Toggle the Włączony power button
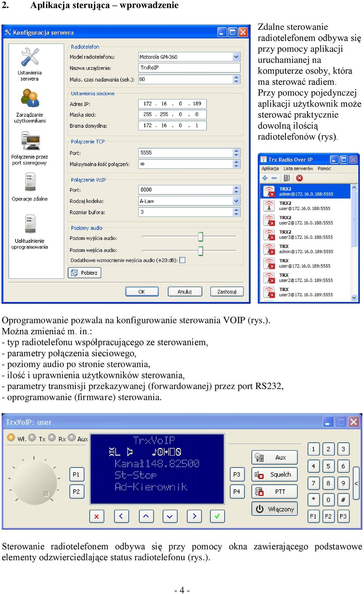 (275, 509)
